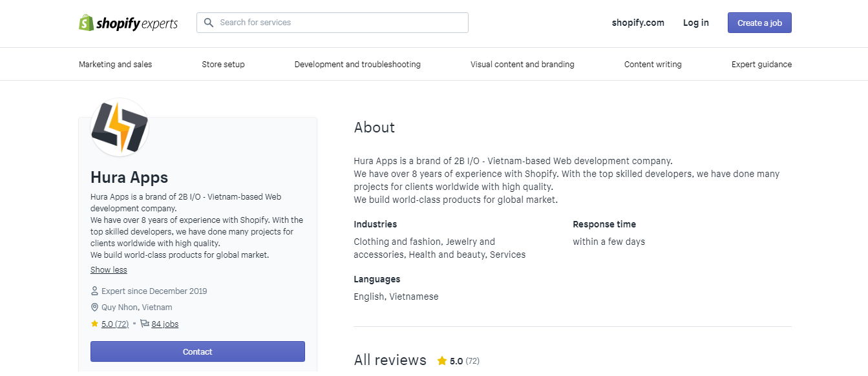Focus the Search for services field
This screenshot has width=868, height=376.
(332, 23)
